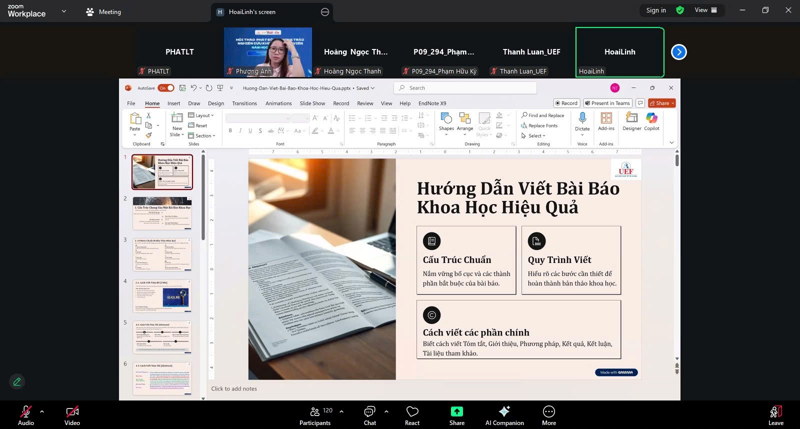Toggle the AutoSave switch in PowerPoint
Viewport: 800px width, 429px height.
coord(167,88)
